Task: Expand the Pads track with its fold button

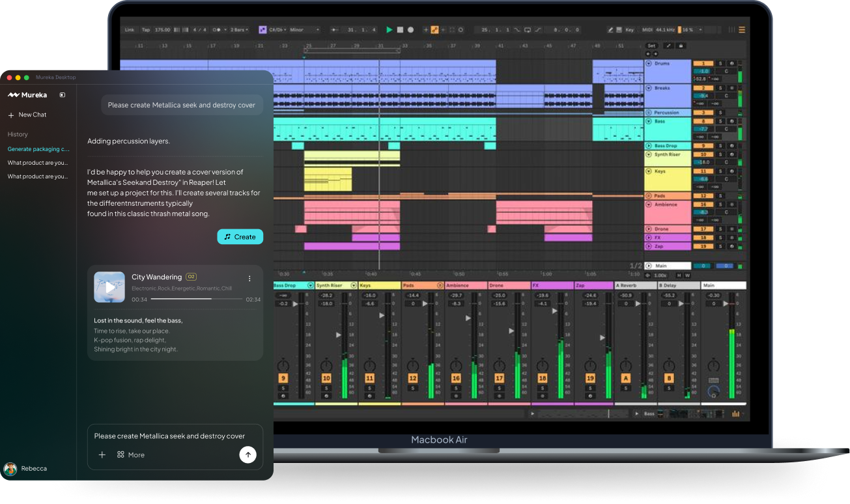Action: pyautogui.click(x=649, y=196)
